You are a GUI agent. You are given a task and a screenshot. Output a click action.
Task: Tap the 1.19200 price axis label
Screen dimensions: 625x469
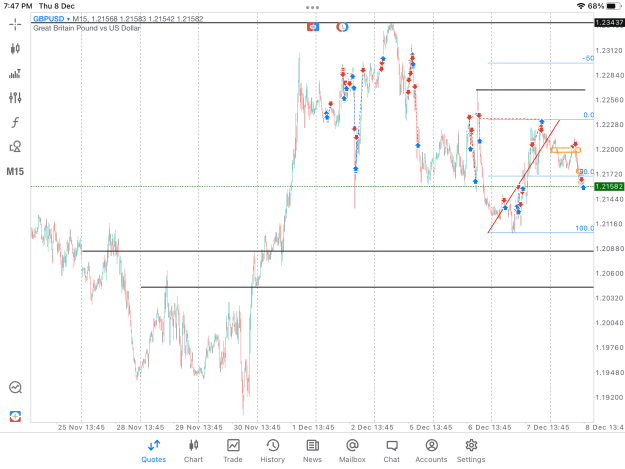coord(609,397)
